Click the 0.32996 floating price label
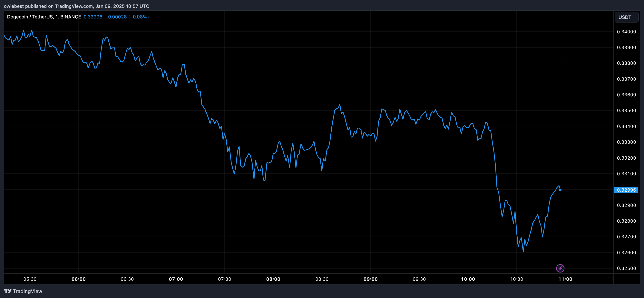This screenshot has width=644, height=298. point(626,190)
